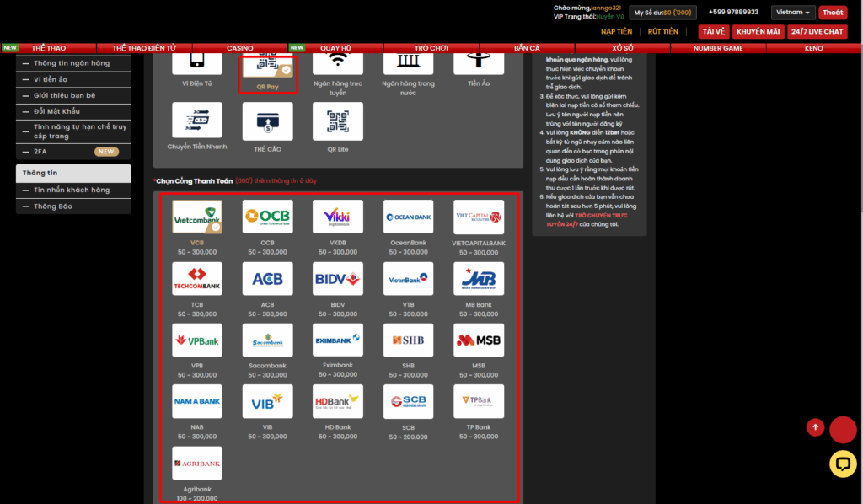Open the KENO menu
863x504 pixels.
coord(814,48)
